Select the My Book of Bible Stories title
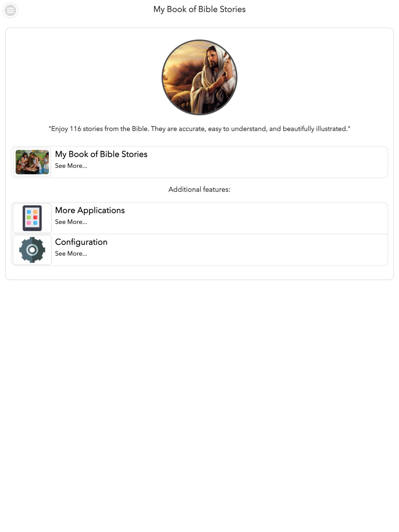 pyautogui.click(x=101, y=154)
